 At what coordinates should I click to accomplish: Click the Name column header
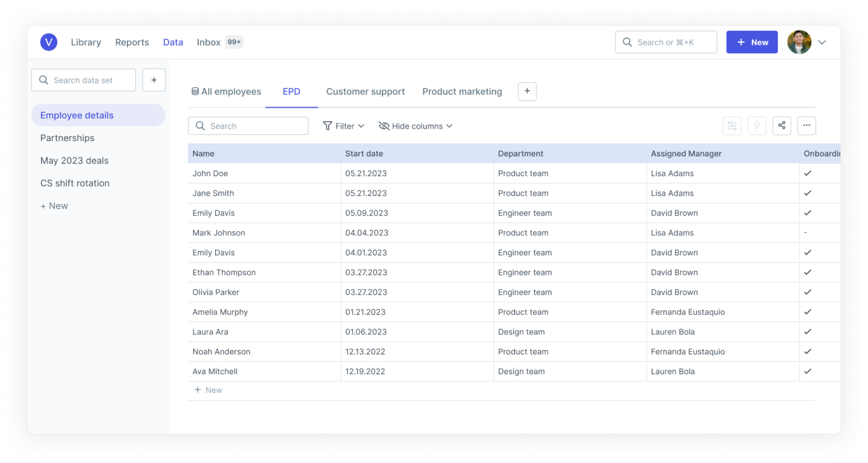(264, 154)
